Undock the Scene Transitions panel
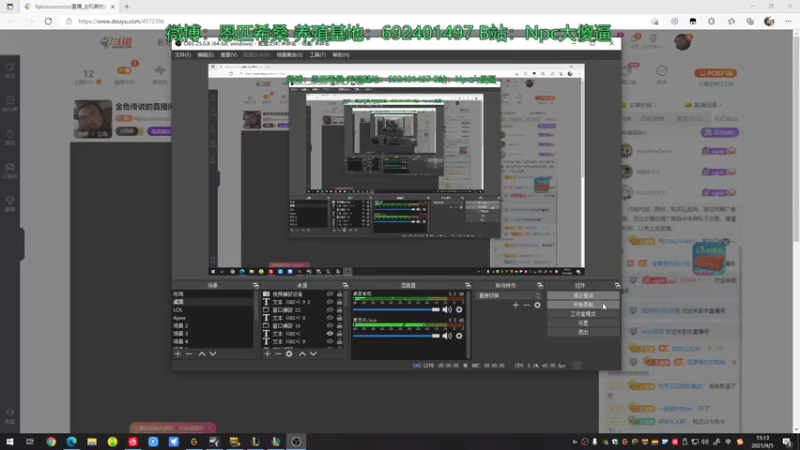800x450 pixels. (540, 285)
